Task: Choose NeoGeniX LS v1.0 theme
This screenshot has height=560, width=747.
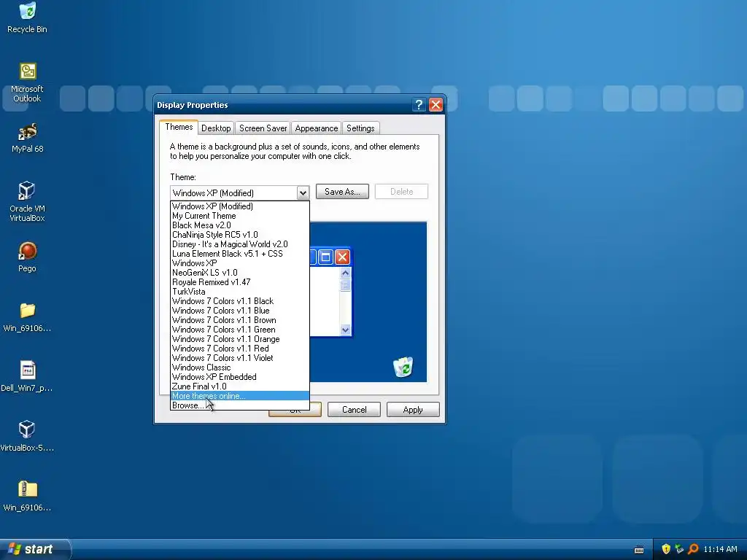Action: tap(239, 273)
